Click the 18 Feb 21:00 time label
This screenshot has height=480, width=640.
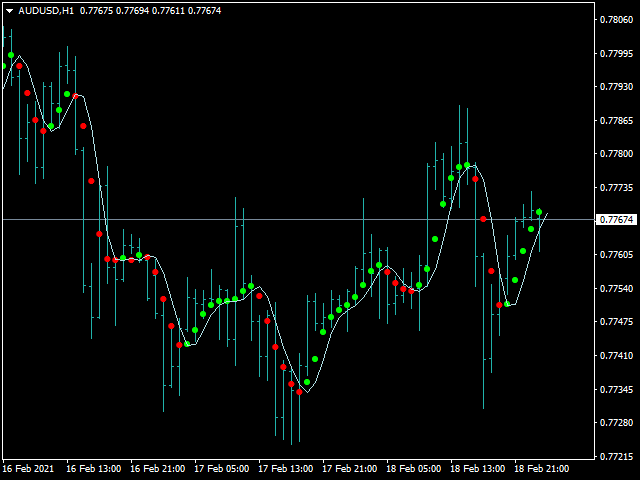click(x=542, y=468)
